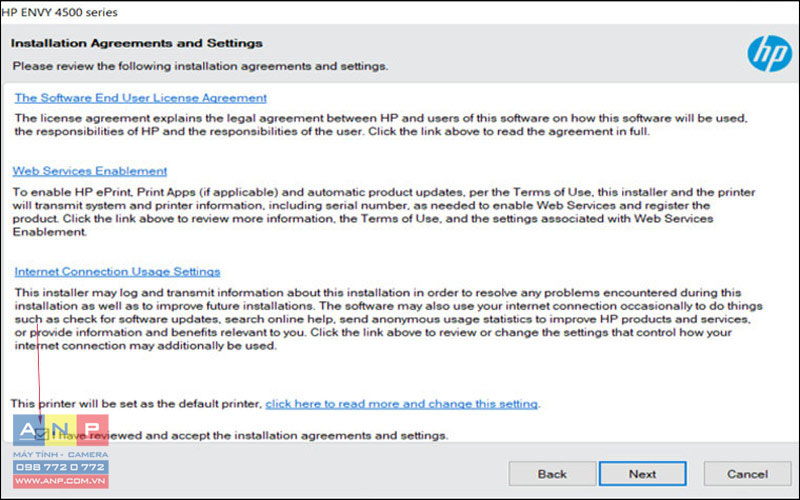Click the HP logo icon

click(769, 54)
